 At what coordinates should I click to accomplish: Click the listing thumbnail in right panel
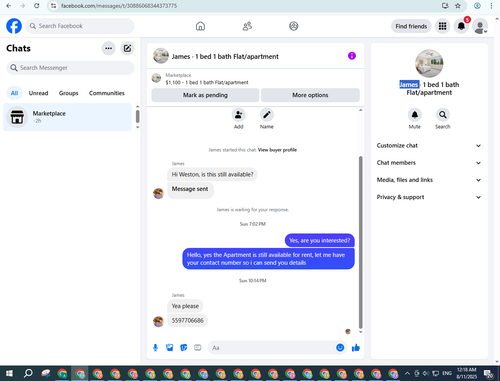tap(429, 63)
